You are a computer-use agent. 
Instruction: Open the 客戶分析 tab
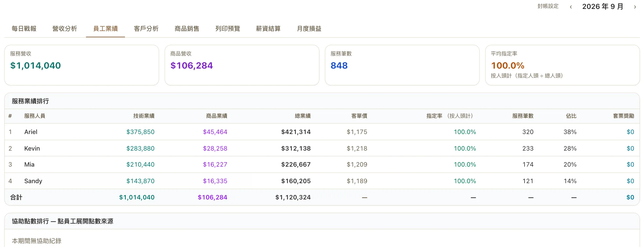146,28
